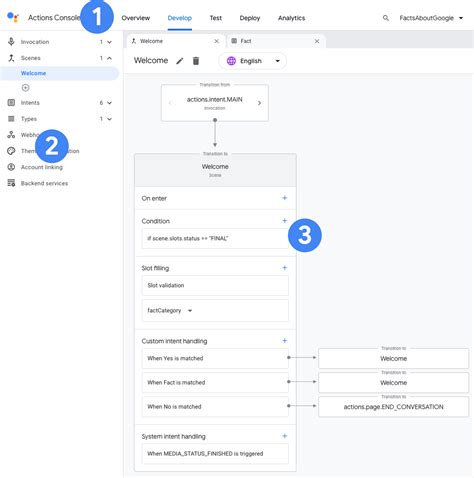474x478 pixels.
Task: Select the Welcome scene in sidebar
Action: (59, 73)
